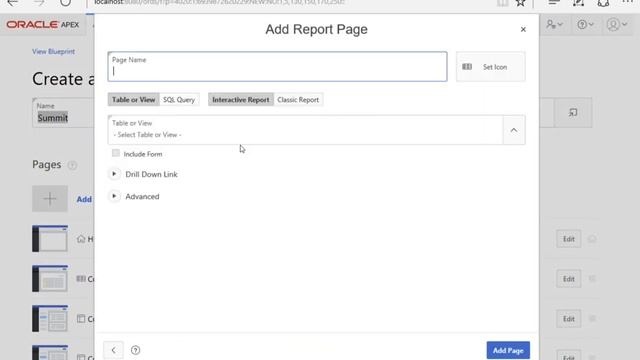Click the Pages help icon

72,165
